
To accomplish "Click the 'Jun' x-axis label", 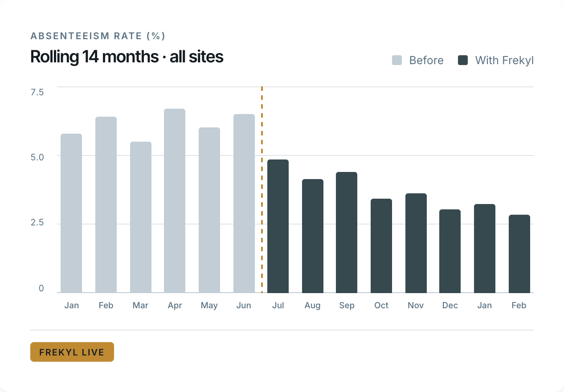I will coord(244,306).
